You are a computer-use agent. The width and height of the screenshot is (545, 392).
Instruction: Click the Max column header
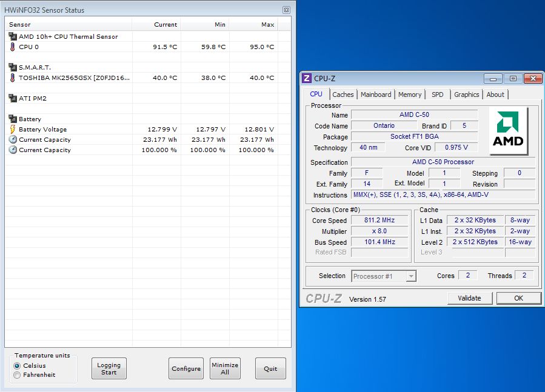point(253,25)
